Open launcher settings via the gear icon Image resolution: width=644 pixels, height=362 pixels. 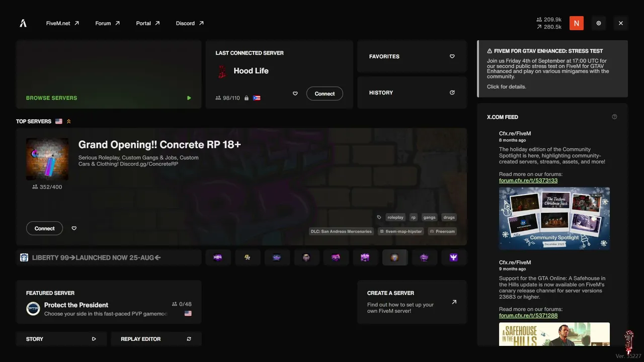[599, 23]
